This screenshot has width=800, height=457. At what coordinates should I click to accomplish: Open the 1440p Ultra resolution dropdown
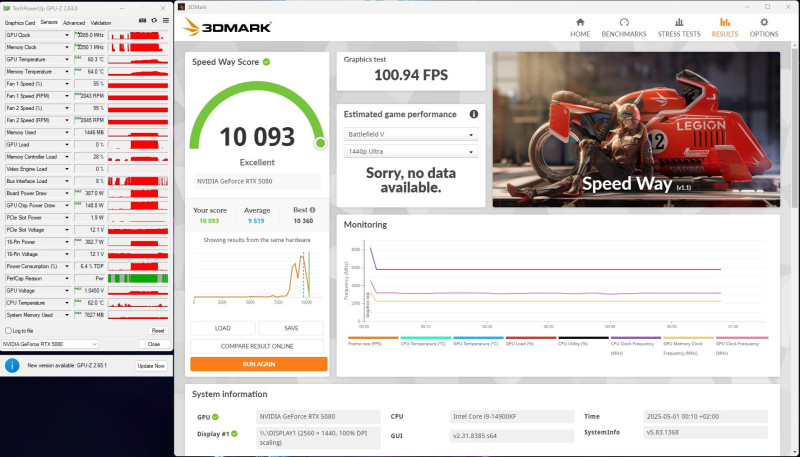pyautogui.click(x=411, y=151)
